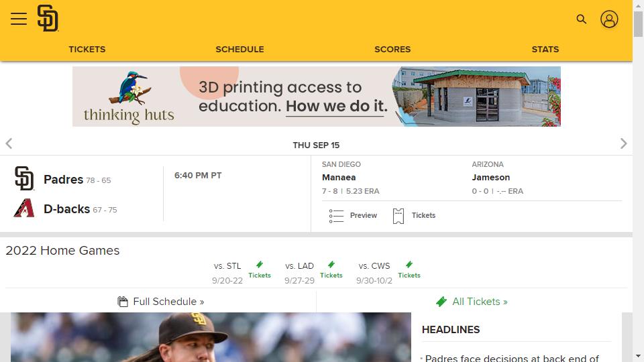644x362 pixels.
Task: Go to previous day's games arrow
Action: pos(9,143)
